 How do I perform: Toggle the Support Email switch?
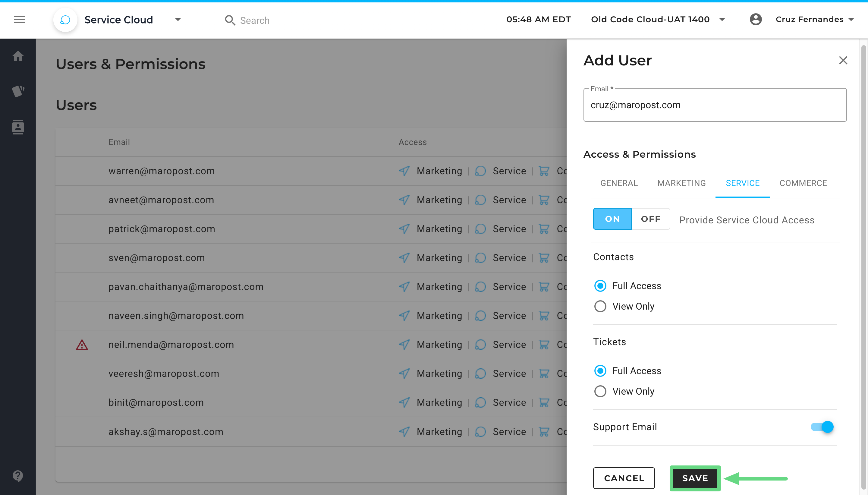(x=822, y=427)
